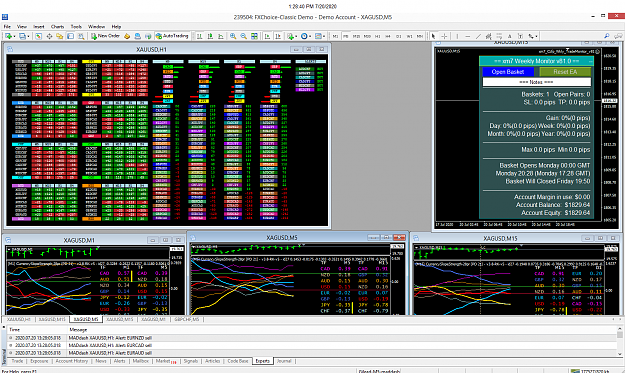Open the profiles dropdown arrow
This screenshot has height=373, width=625.
coord(28,36)
